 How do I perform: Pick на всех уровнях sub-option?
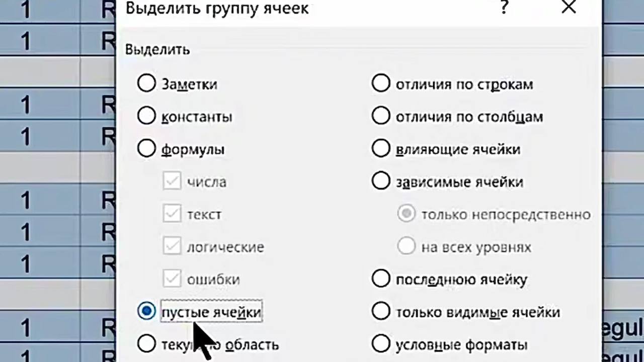tap(406, 247)
